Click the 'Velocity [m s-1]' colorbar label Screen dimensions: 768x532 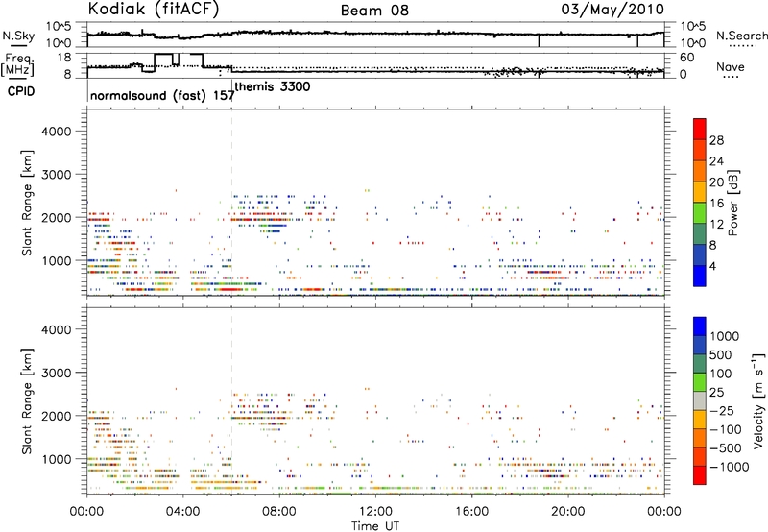(x=758, y=401)
